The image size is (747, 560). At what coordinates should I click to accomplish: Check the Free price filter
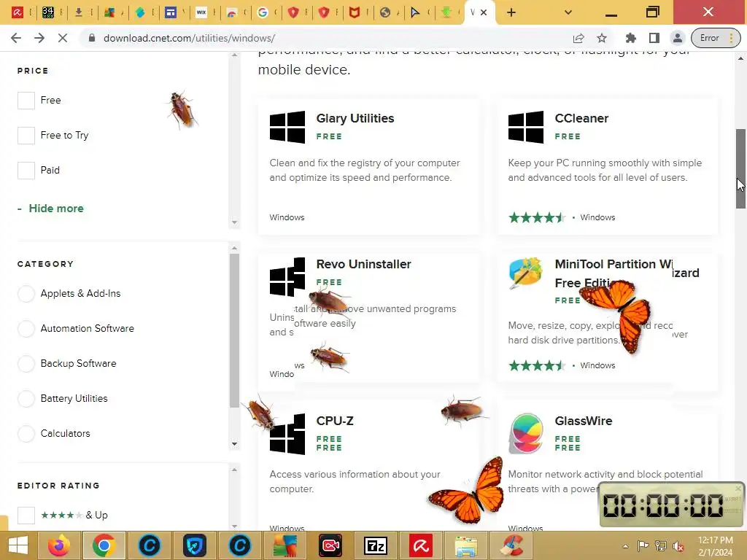26,101
